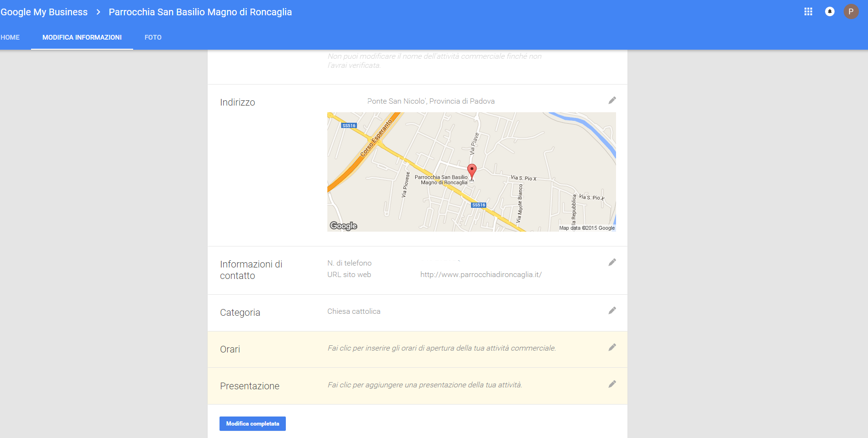Click the Orari section heading
The height and width of the screenshot is (438, 868).
pos(230,349)
